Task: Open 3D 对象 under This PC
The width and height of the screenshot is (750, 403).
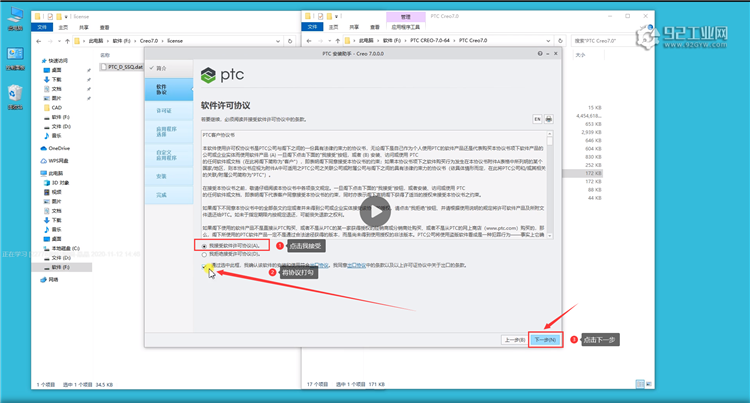Action: pos(57,183)
